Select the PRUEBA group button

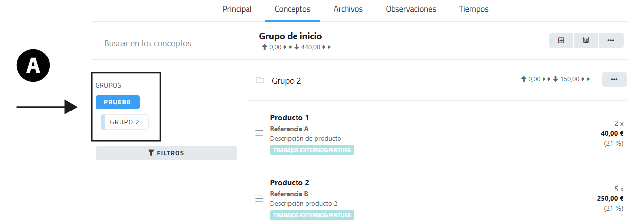pos(117,102)
